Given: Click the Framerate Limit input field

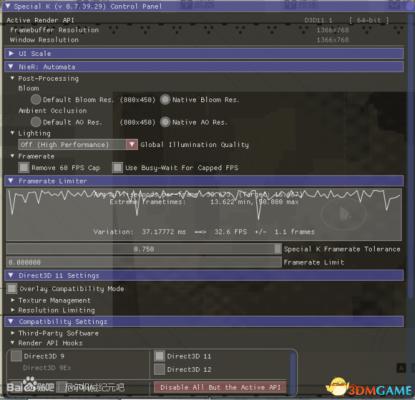Looking at the screenshot, I should click(144, 262).
